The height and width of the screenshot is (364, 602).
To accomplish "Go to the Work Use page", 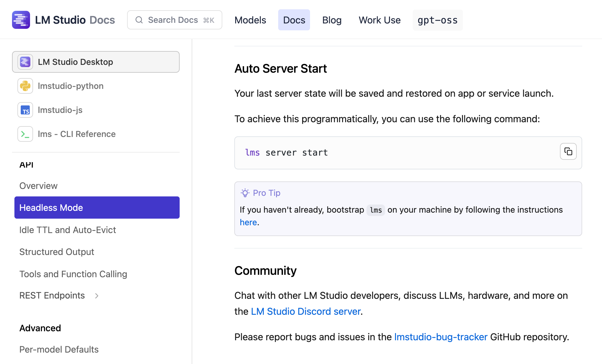I will point(379,20).
